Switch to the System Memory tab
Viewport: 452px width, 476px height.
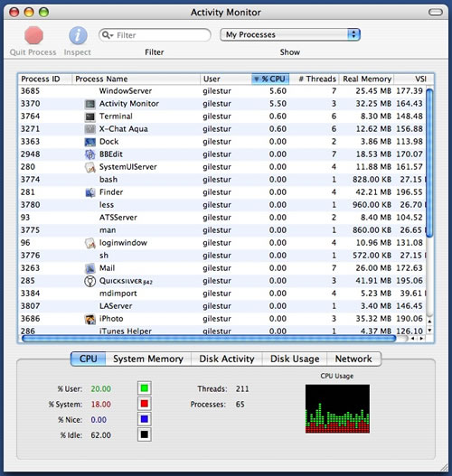[x=148, y=359]
